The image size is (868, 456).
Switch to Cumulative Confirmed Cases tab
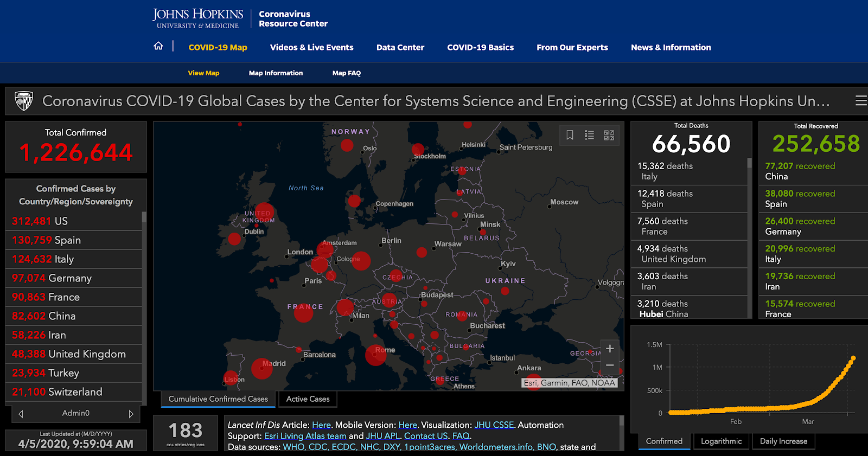(218, 399)
